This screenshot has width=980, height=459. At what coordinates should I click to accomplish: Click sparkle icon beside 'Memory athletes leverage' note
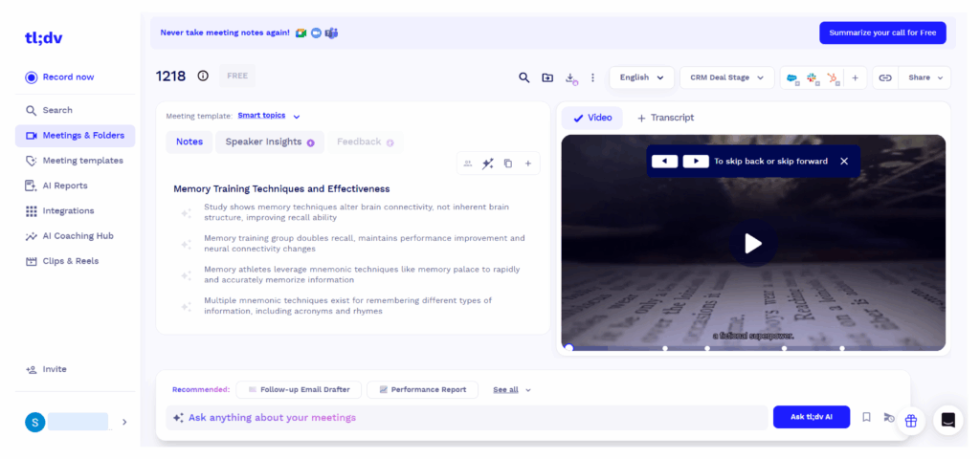[x=186, y=275]
